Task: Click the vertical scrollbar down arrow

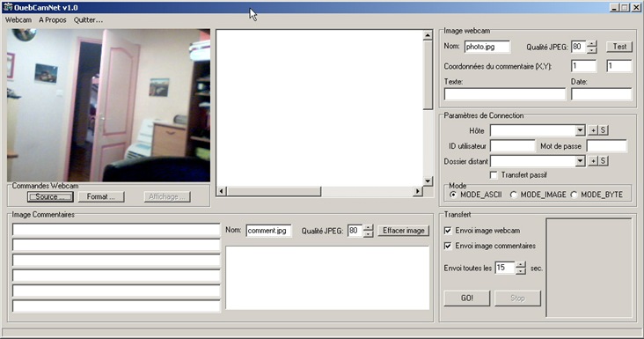Action: click(x=428, y=181)
